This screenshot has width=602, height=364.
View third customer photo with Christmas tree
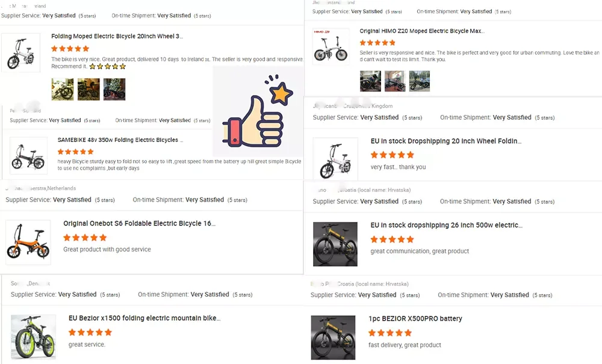point(114,90)
